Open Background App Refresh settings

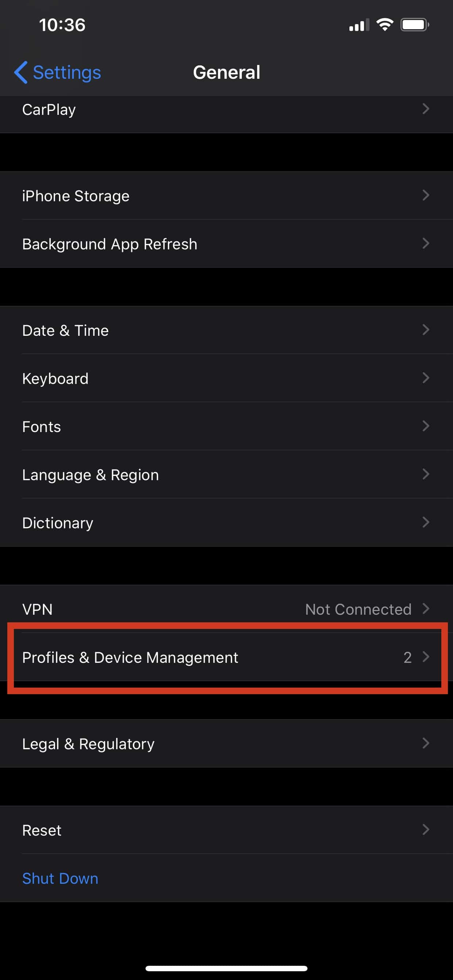pyautogui.click(x=226, y=244)
